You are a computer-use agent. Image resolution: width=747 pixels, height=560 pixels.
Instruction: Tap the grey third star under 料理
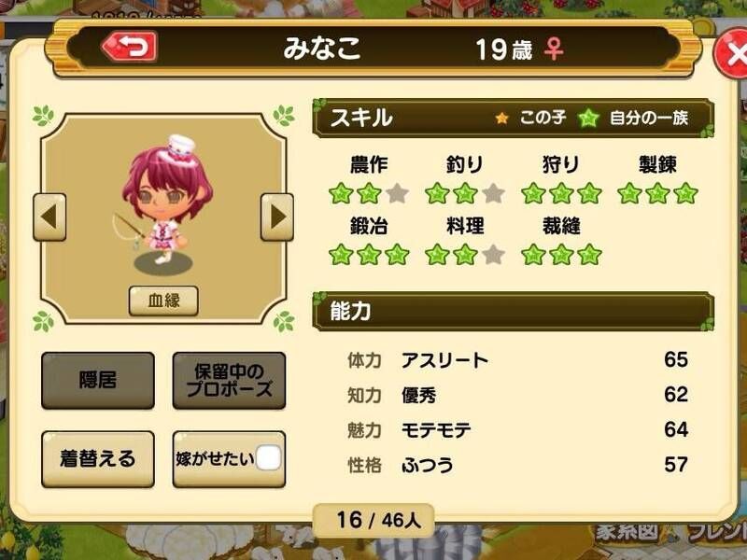[x=493, y=255]
